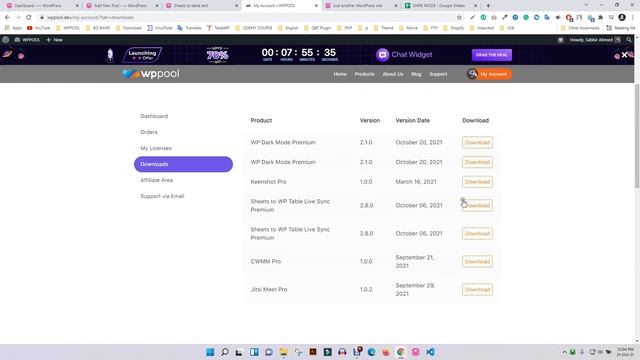640x360 pixels.
Task: Download CWMM Pro
Action: point(477,261)
